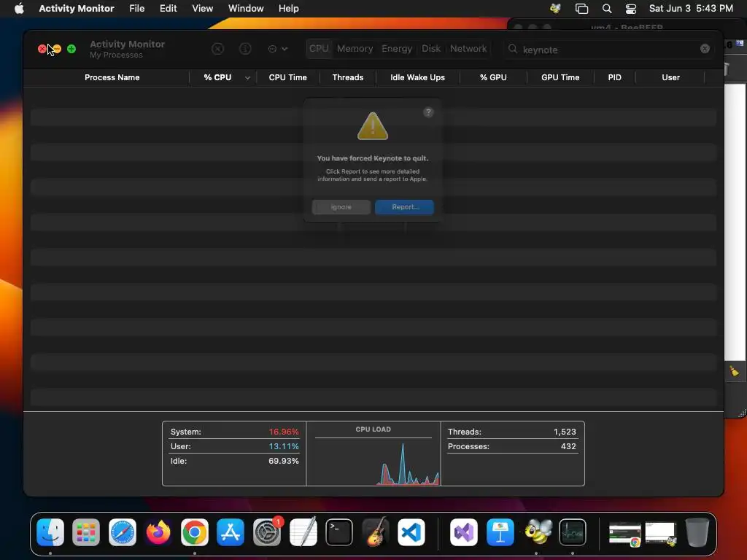Image resolution: width=747 pixels, height=560 pixels.
Task: Open GarageBand from the Dock
Action: (x=376, y=532)
